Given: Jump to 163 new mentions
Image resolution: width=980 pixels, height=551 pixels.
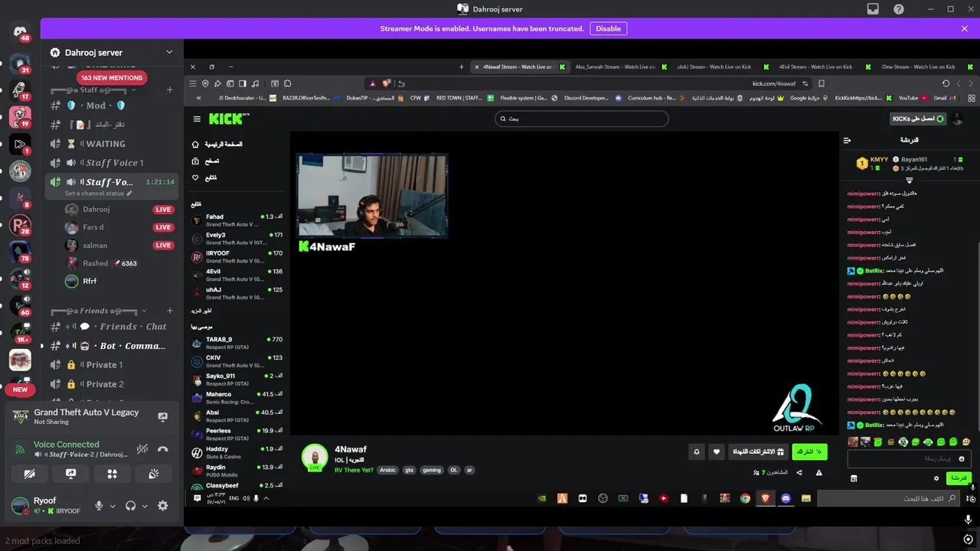Looking at the screenshot, I should [112, 77].
